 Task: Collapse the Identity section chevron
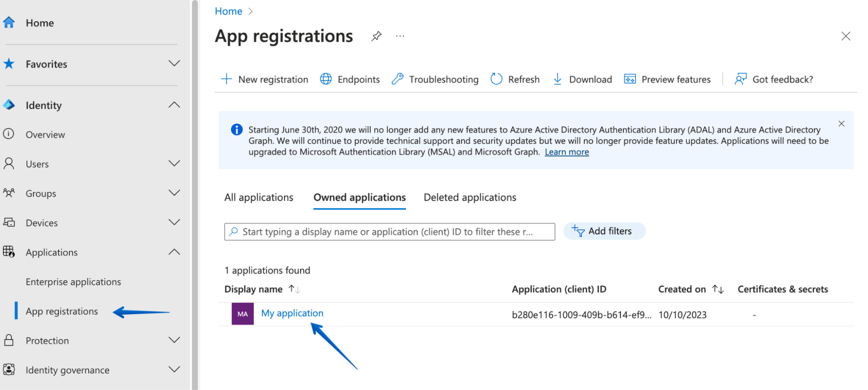click(174, 105)
